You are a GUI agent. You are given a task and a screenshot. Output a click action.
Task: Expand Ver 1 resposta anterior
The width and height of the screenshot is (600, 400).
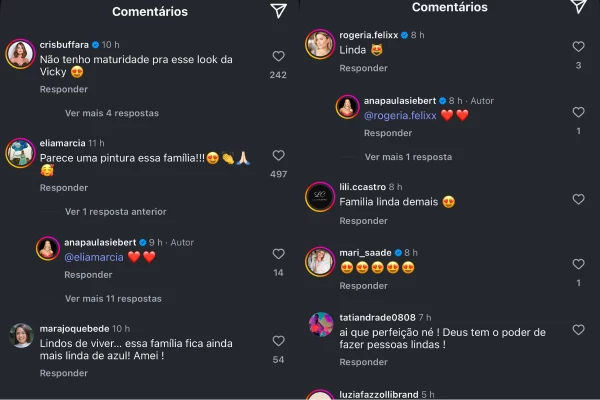(x=116, y=212)
